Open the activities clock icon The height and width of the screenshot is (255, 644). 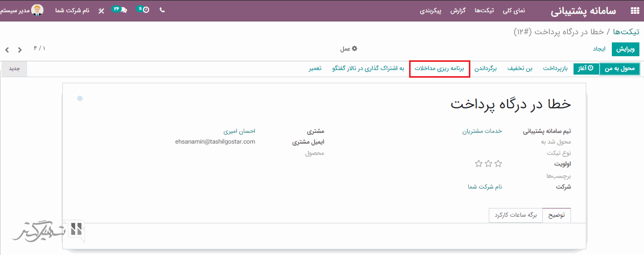[x=145, y=10]
